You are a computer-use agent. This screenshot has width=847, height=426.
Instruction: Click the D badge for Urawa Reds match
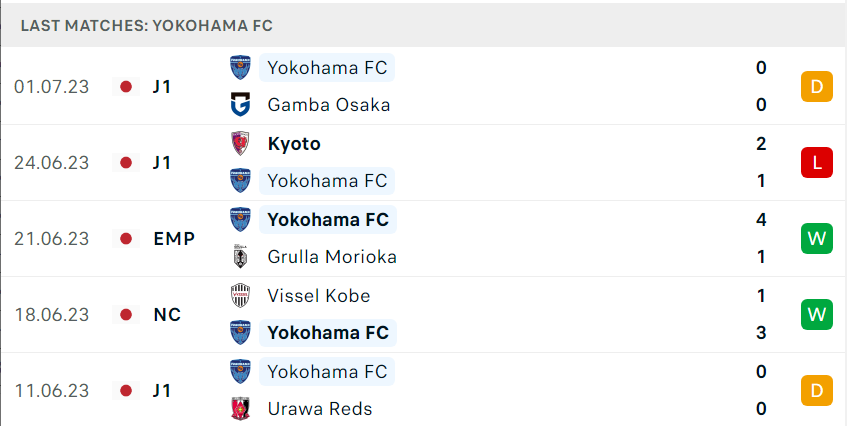pos(817,390)
